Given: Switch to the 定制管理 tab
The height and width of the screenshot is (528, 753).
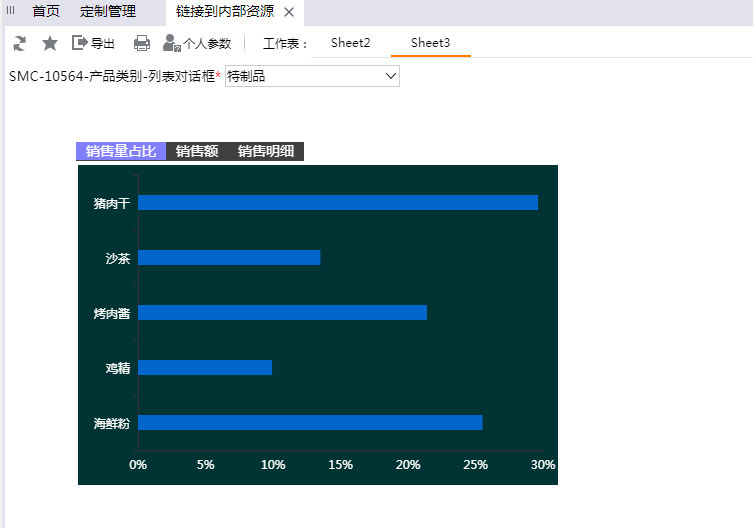Looking at the screenshot, I should pos(108,11).
